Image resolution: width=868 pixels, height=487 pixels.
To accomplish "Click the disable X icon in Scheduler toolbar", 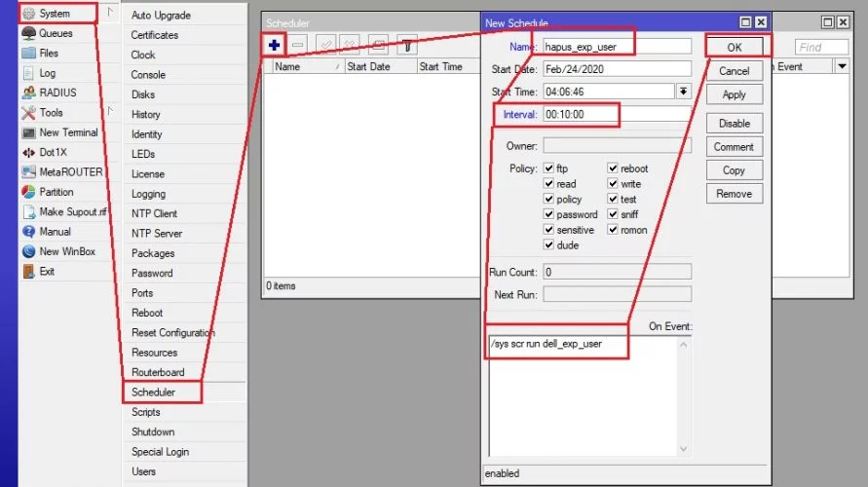I will coord(350,46).
